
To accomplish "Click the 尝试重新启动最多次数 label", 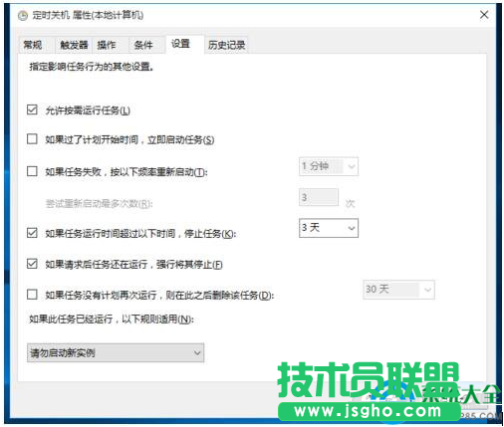I will coord(99,203).
